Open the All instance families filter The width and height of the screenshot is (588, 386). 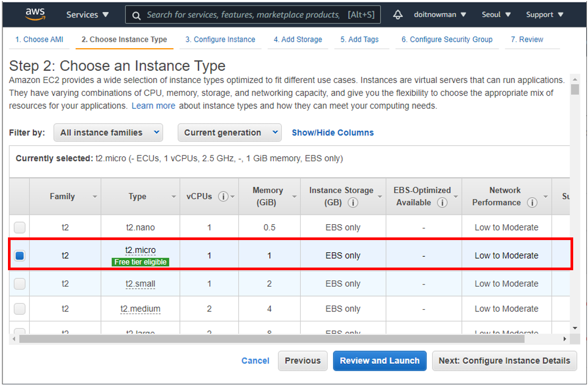tap(108, 133)
